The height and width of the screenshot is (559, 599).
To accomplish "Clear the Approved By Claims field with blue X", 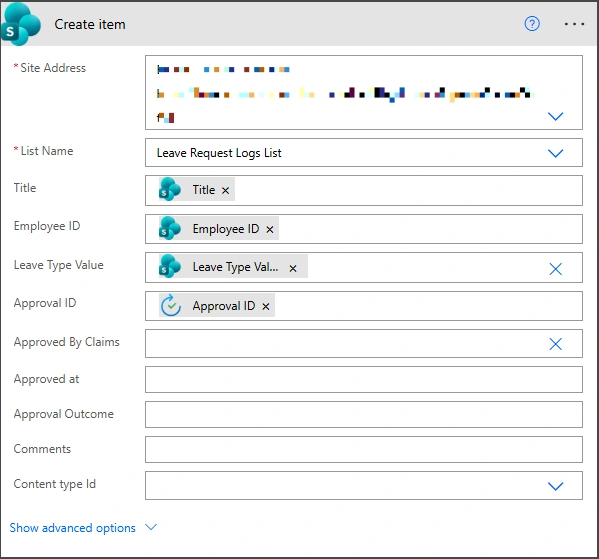I will pyautogui.click(x=555, y=344).
